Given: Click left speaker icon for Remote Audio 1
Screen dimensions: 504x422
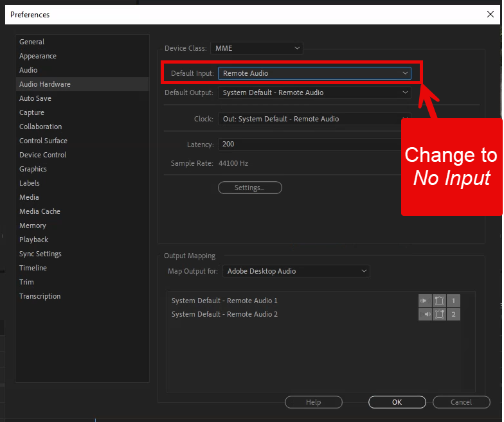Looking at the screenshot, I should point(425,301).
